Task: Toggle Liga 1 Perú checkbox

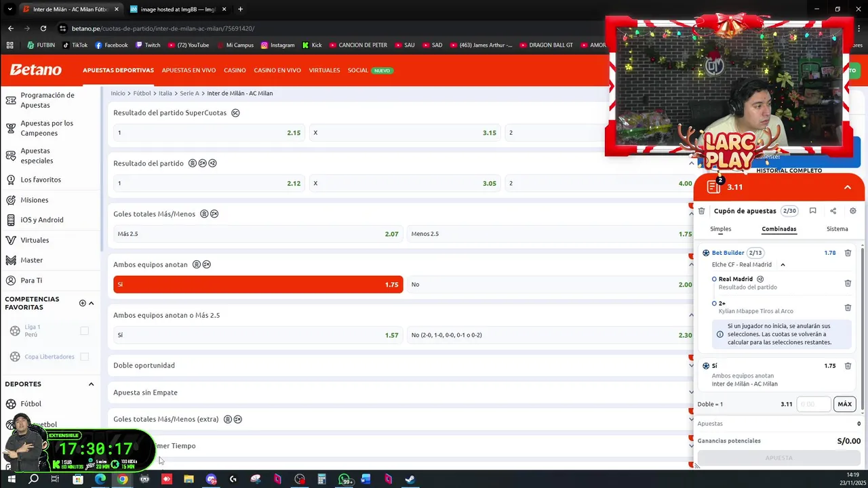Action: (x=84, y=331)
